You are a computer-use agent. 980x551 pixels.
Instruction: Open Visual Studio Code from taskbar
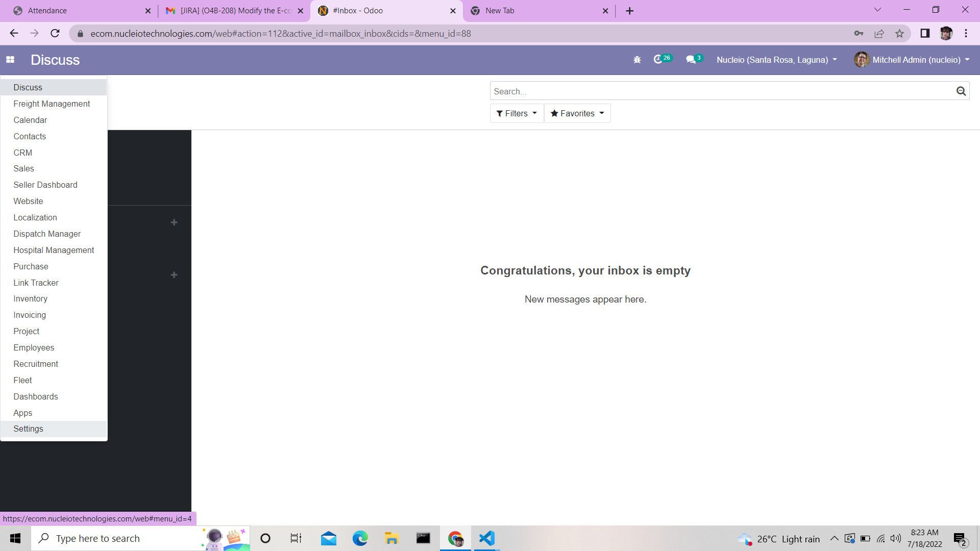[487, 538]
